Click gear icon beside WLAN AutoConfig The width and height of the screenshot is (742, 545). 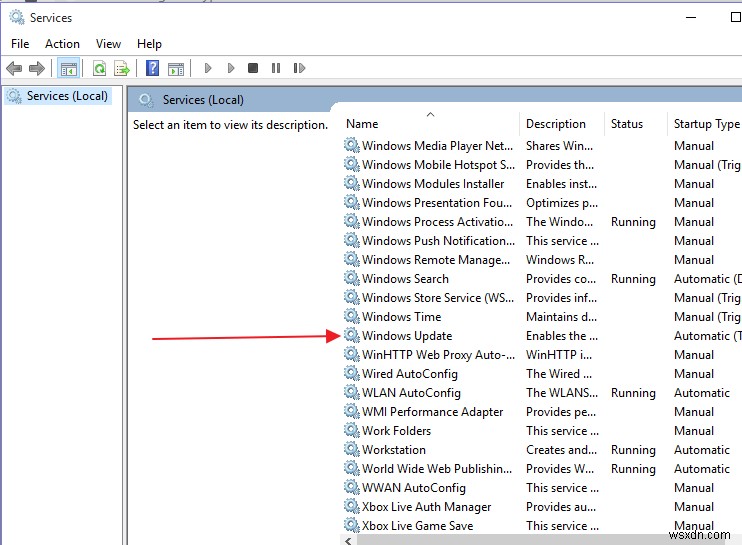[x=352, y=392]
